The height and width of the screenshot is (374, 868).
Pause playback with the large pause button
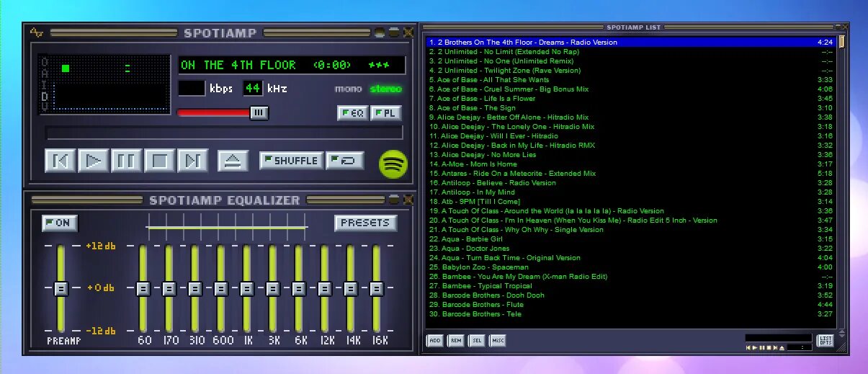click(127, 160)
